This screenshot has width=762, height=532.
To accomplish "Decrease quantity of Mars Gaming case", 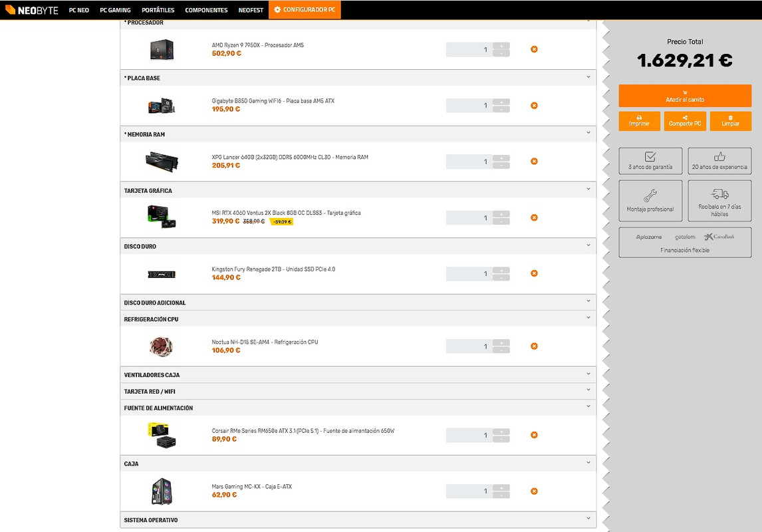I will [501, 495].
